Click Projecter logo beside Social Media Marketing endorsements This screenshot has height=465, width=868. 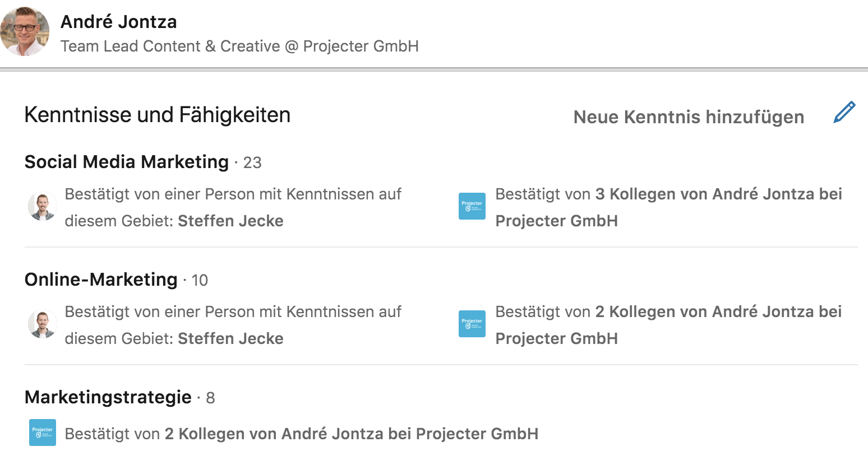coord(472,206)
